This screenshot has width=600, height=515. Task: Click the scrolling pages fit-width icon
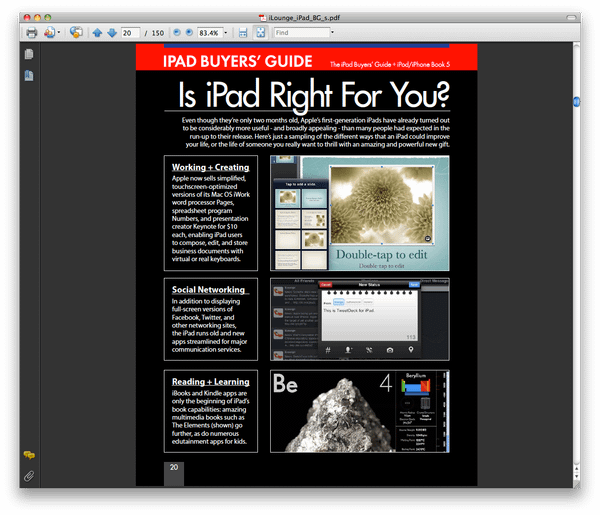tap(243, 33)
